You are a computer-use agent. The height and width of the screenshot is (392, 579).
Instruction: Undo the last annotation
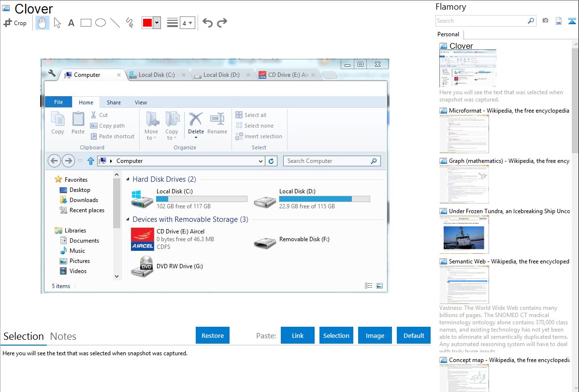tap(207, 23)
